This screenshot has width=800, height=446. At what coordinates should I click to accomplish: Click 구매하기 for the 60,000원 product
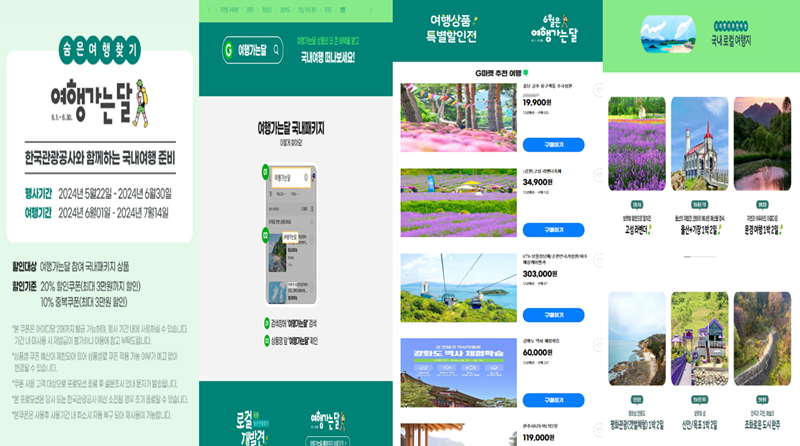554,401
